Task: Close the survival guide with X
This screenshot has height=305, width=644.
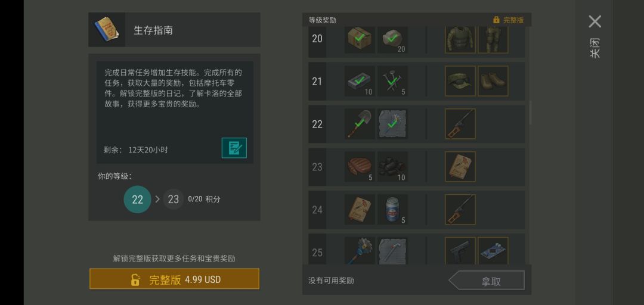Action: [x=595, y=21]
